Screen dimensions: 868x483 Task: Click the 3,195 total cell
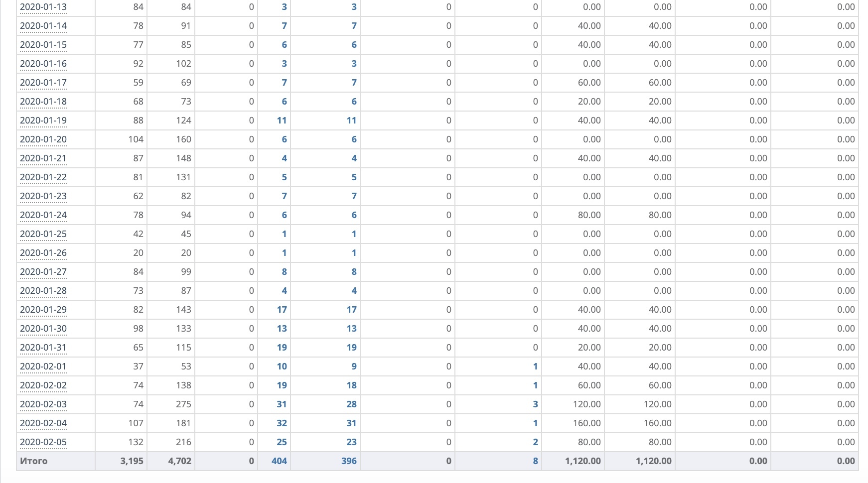(x=132, y=461)
